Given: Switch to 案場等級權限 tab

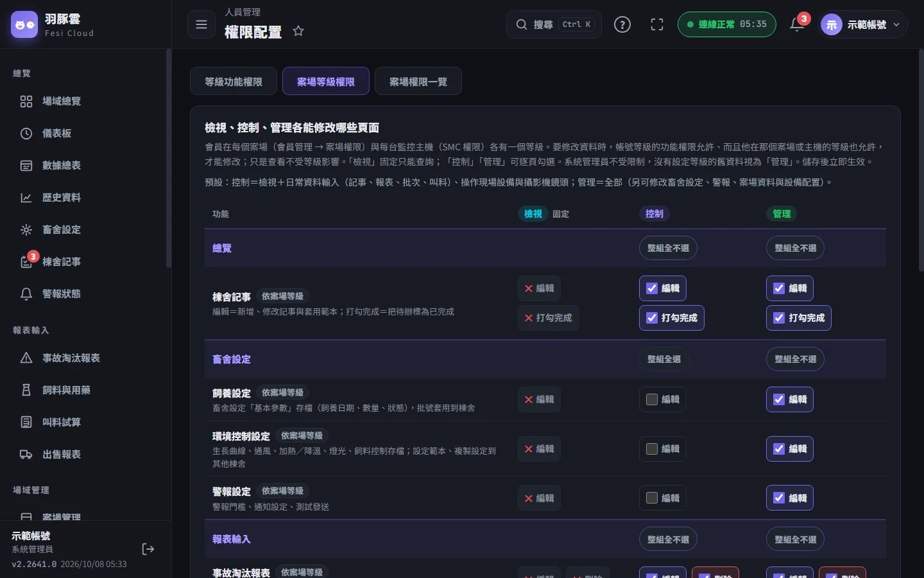Looking at the screenshot, I should (x=326, y=82).
